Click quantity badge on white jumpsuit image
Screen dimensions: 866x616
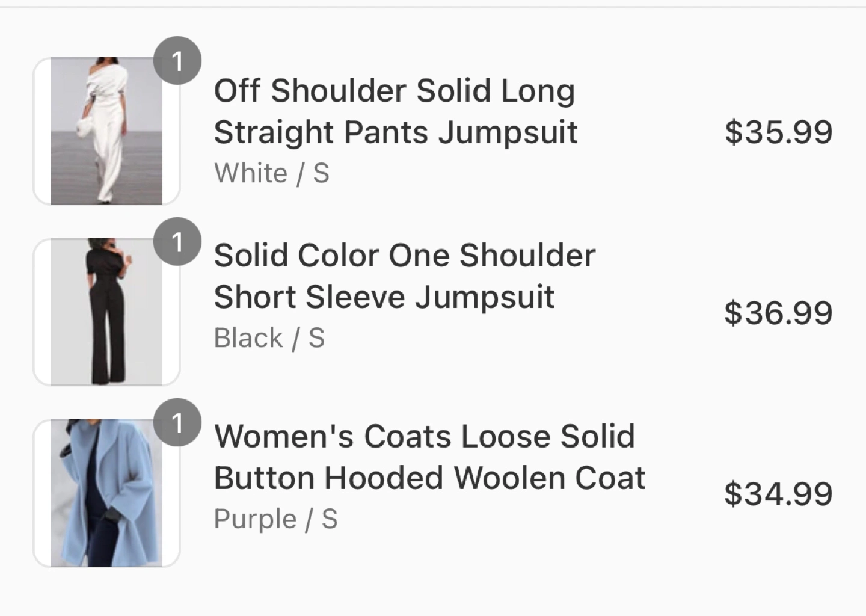177,61
